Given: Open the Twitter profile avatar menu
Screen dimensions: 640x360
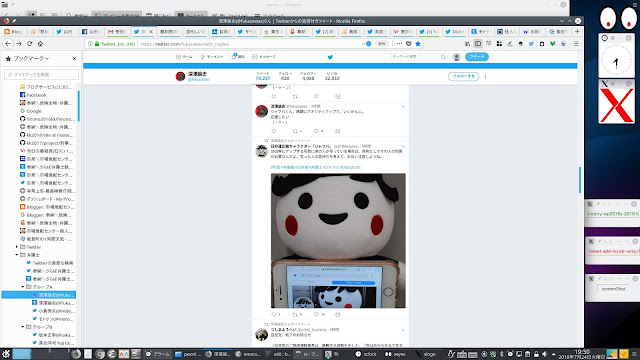Looking at the screenshot, I should [x=457, y=57].
